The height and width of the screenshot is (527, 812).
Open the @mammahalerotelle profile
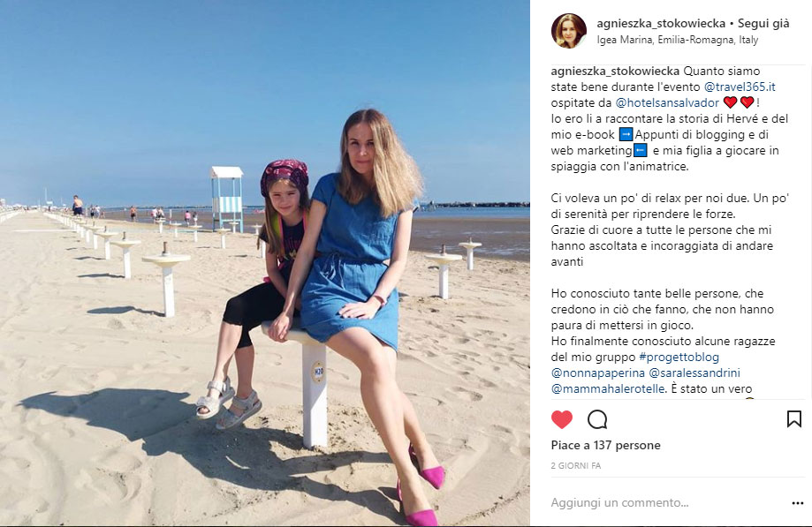(x=608, y=389)
